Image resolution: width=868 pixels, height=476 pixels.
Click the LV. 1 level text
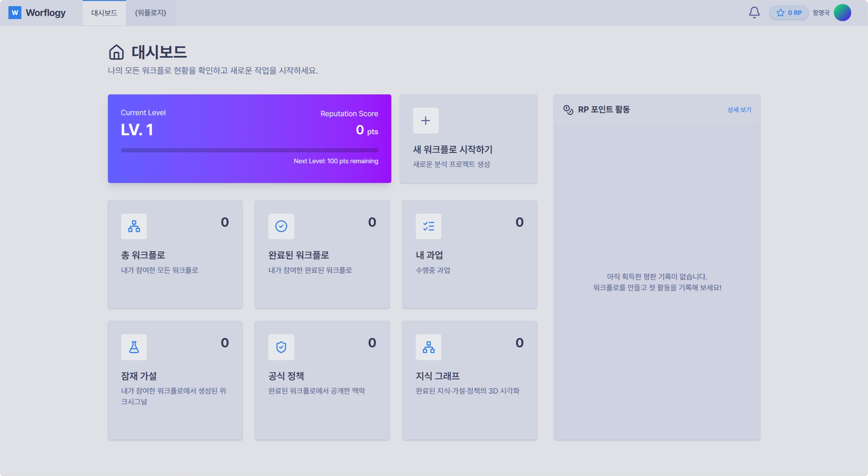137,130
